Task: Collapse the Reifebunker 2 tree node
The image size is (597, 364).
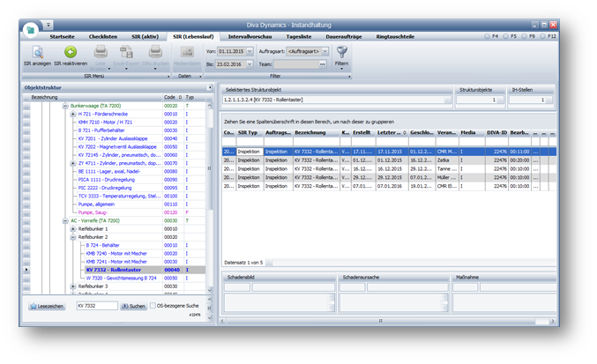Action: pos(73,237)
